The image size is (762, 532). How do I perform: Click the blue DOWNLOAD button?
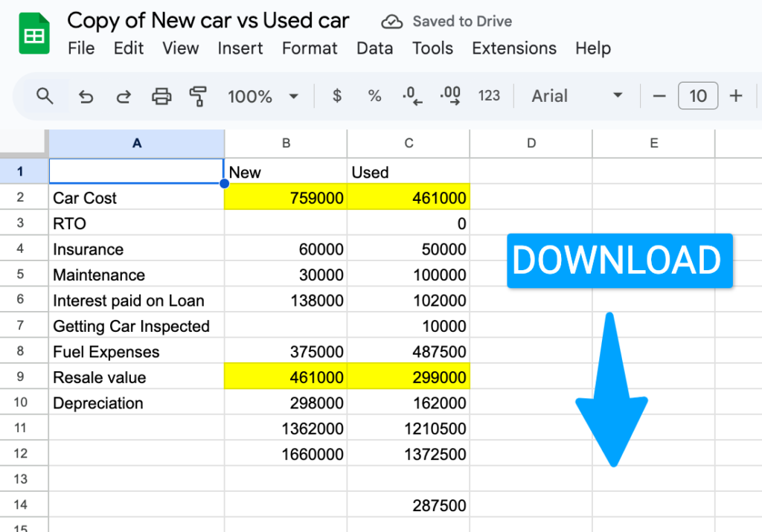click(619, 260)
